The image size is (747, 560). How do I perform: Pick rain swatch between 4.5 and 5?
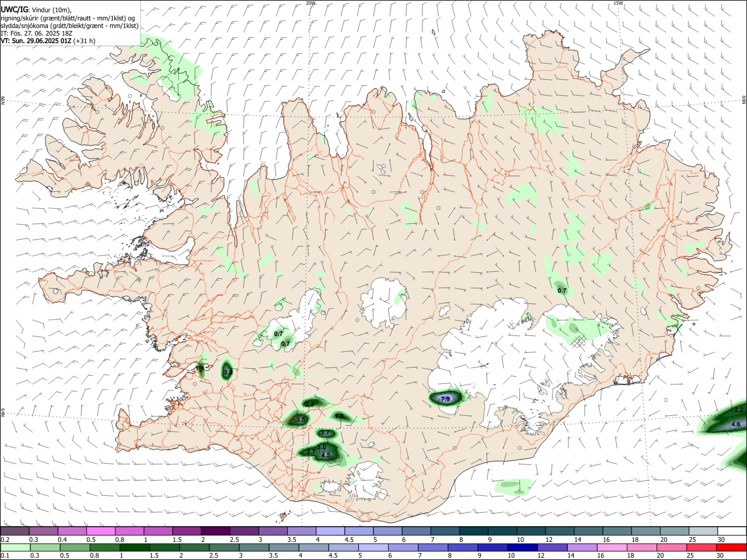[x=343, y=547]
